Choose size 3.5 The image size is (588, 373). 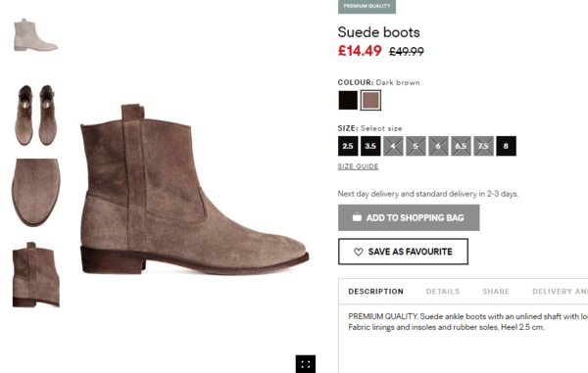(370, 146)
